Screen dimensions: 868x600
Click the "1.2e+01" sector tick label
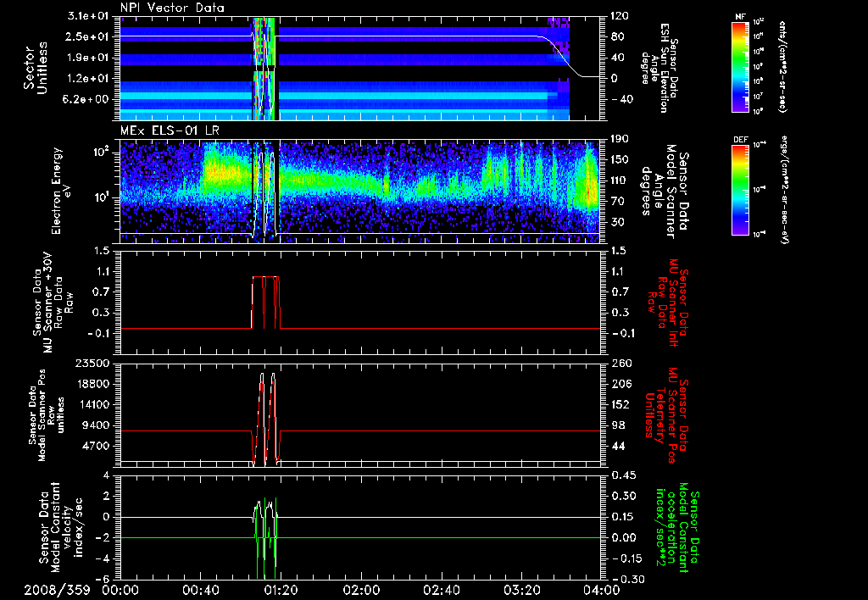[90, 79]
